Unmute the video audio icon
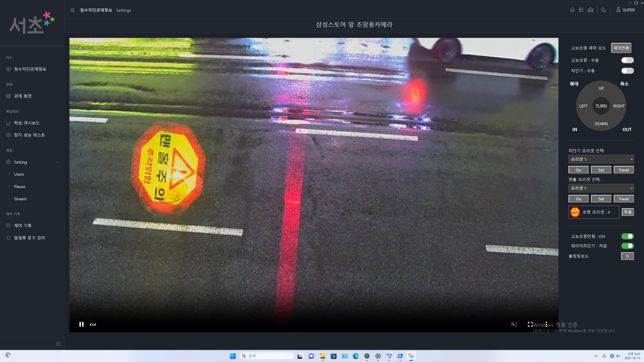The height and width of the screenshot is (362, 644). pos(514,324)
